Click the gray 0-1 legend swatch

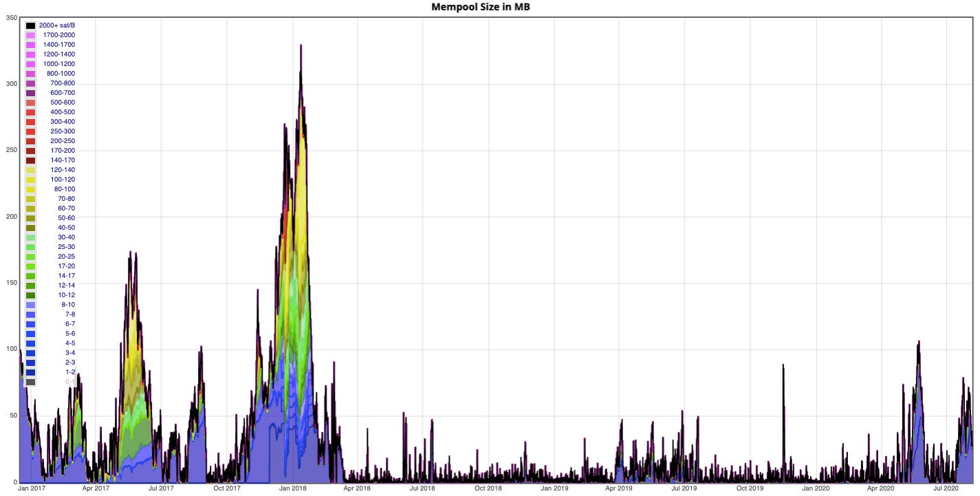[30, 382]
